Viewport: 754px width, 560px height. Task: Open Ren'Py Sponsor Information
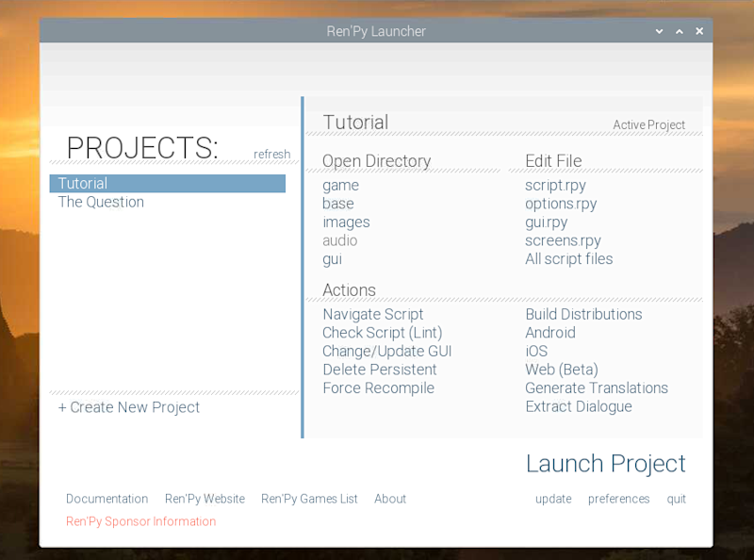pos(140,521)
